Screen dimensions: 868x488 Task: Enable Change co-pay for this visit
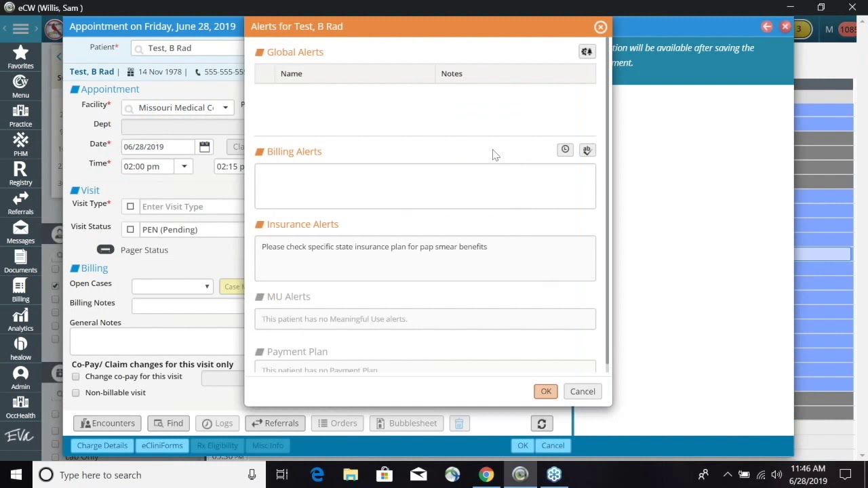pos(76,376)
